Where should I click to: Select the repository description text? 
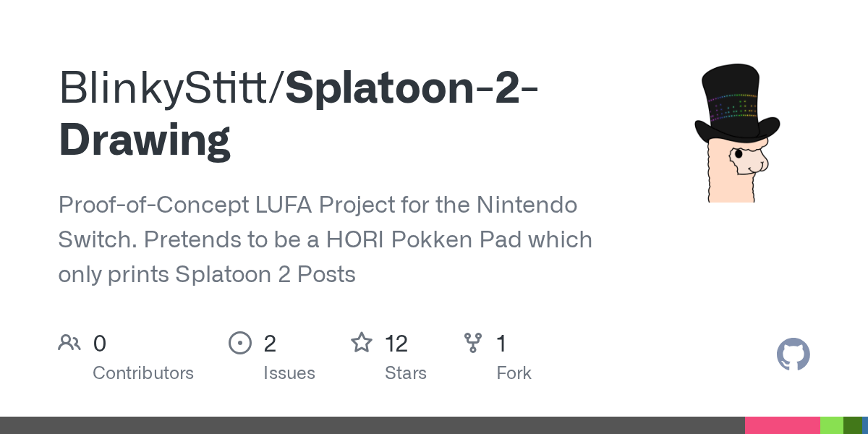(325, 239)
